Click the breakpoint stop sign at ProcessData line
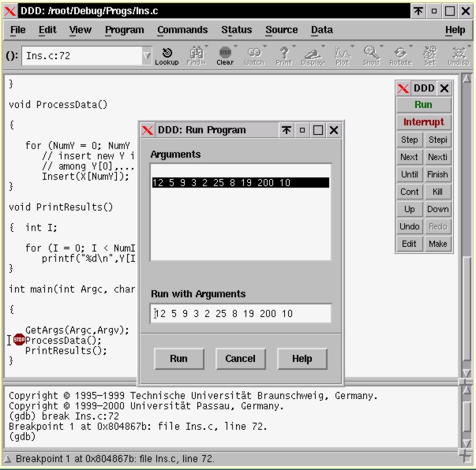This screenshot has width=476, height=470. (19, 340)
